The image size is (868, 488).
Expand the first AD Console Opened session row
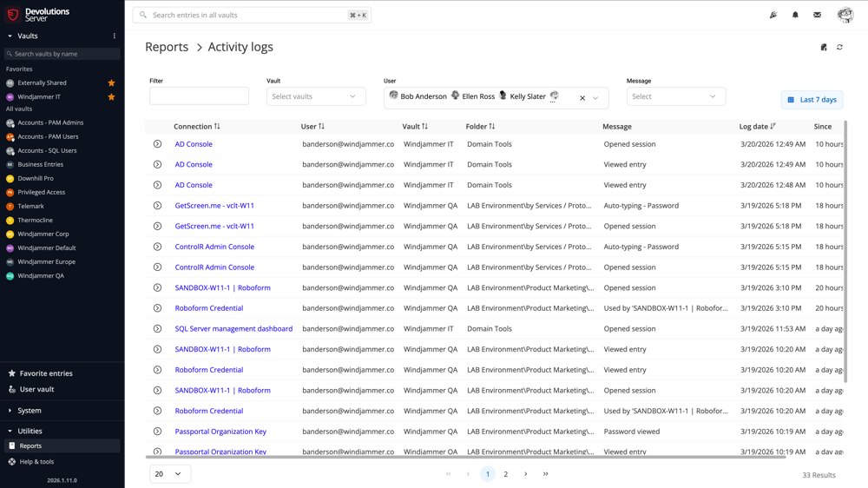158,144
